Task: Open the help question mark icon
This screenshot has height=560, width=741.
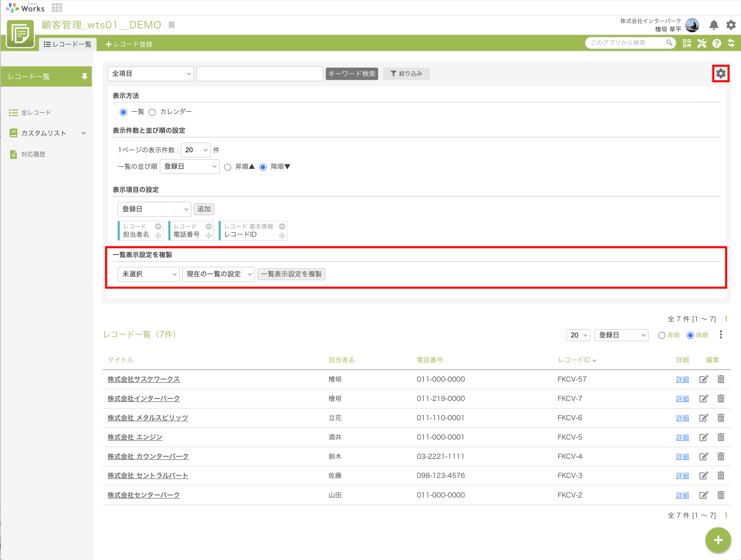Action: coord(717,43)
